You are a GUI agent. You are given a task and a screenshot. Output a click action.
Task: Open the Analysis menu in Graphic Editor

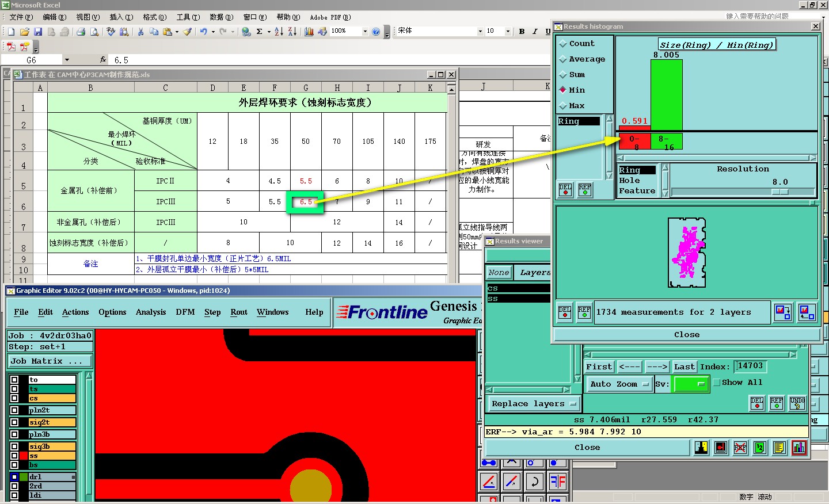tap(151, 312)
